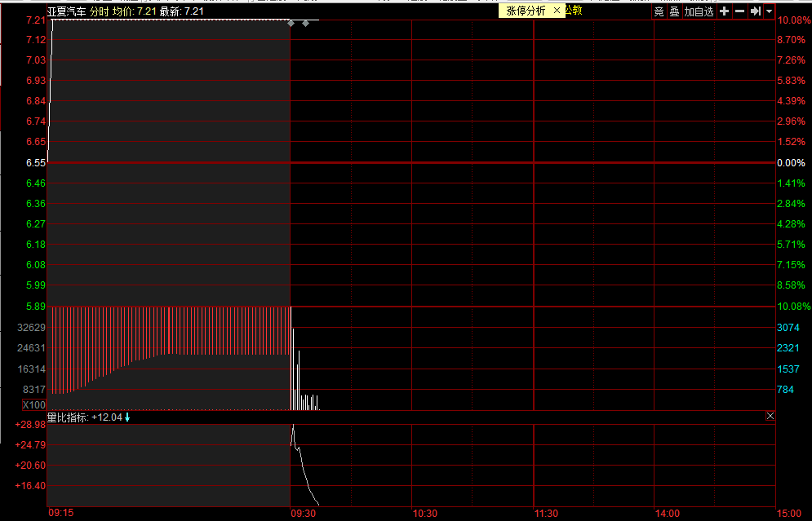Click the 10:30 time axis marker

click(424, 514)
